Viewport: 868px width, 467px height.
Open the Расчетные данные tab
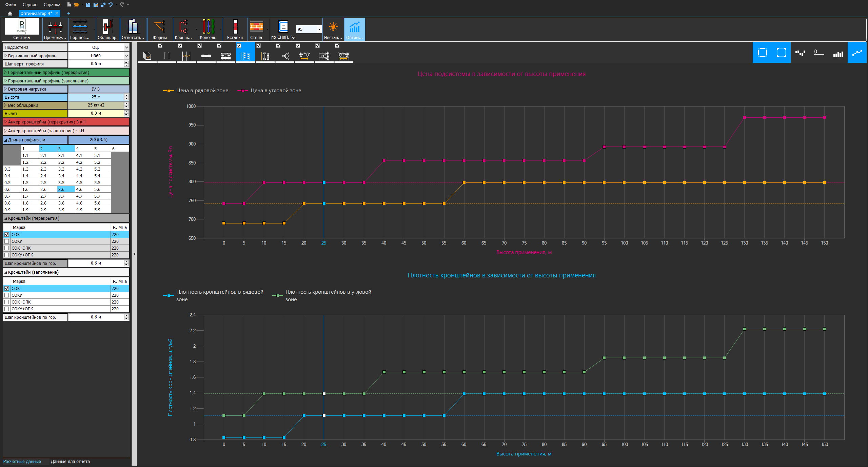click(x=22, y=462)
